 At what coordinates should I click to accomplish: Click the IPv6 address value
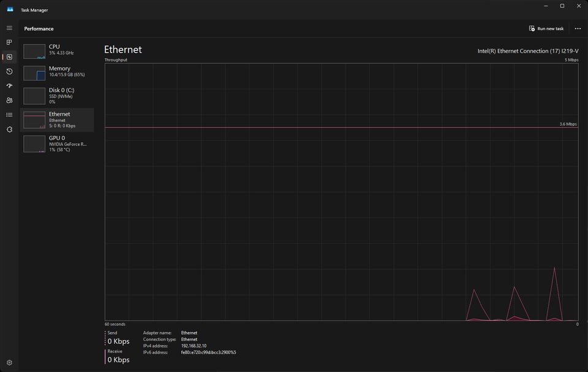coord(208,352)
